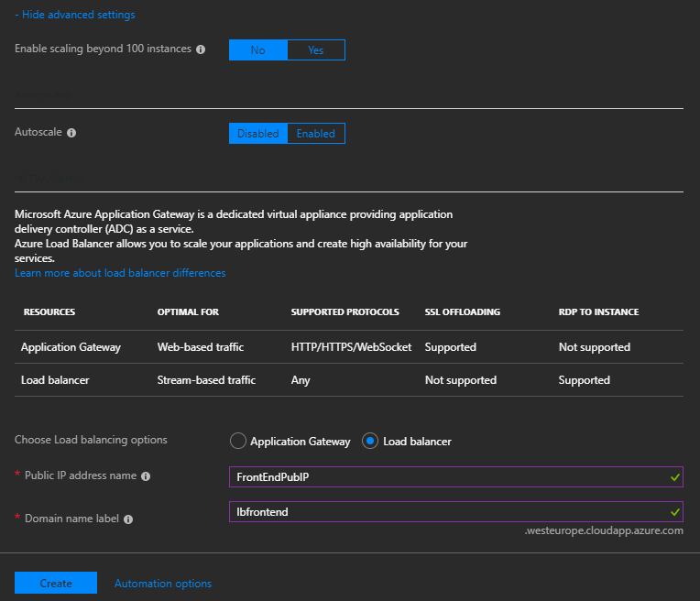700x601 pixels.
Task: Click the Stream-based traffic cell
Action: point(206,380)
